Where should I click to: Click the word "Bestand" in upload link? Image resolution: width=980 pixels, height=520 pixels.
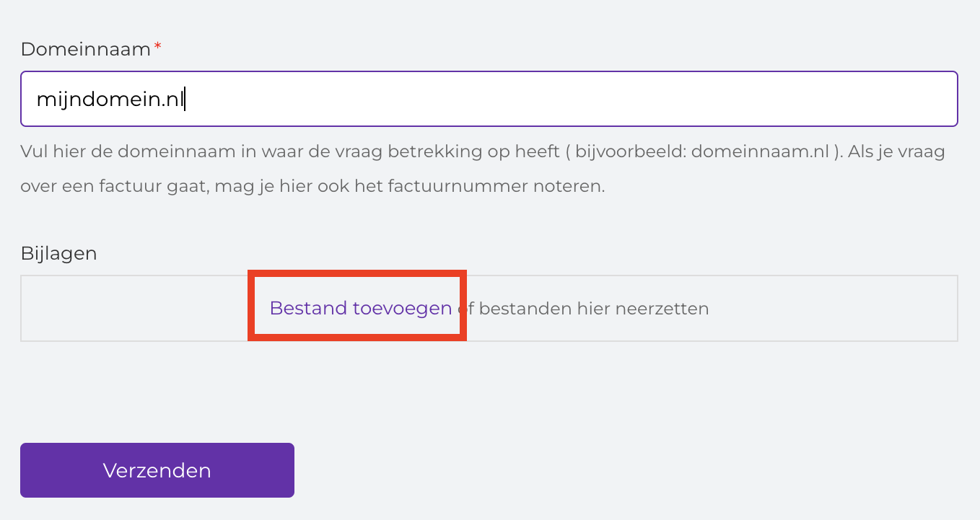click(x=308, y=309)
